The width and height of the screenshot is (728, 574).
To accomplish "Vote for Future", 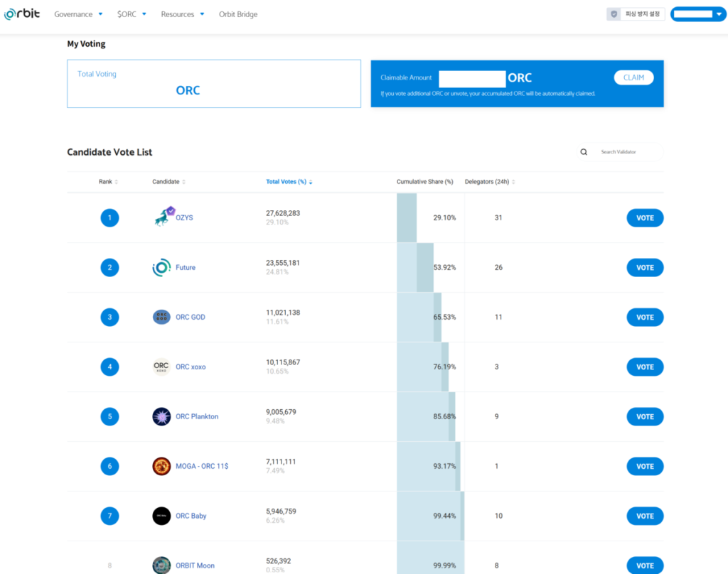I will coord(645,267).
